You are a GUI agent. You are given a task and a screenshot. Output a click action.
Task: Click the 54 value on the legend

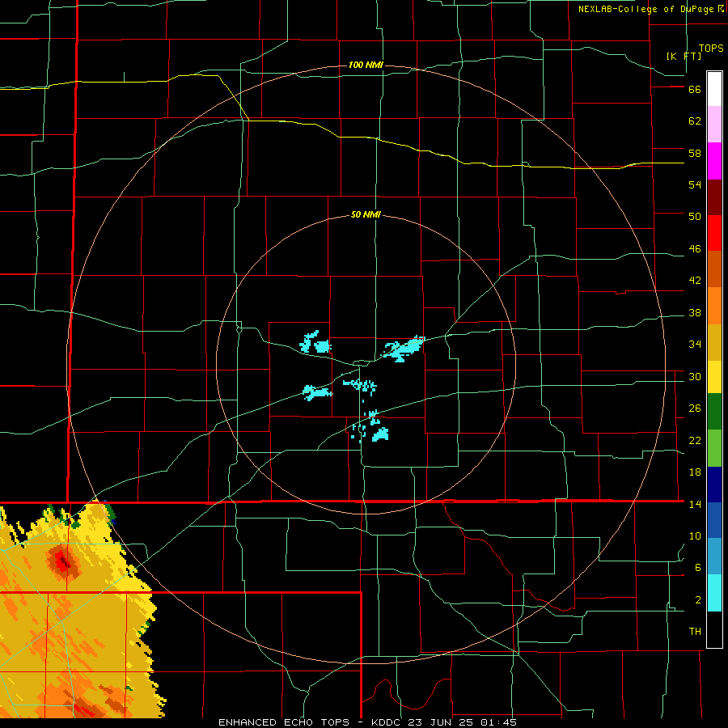point(695,184)
